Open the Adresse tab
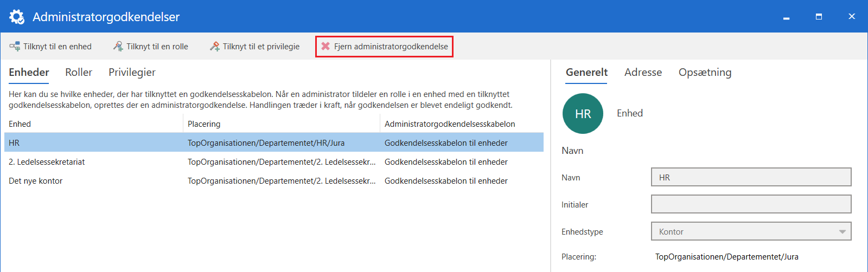The image size is (868, 272). coord(643,73)
